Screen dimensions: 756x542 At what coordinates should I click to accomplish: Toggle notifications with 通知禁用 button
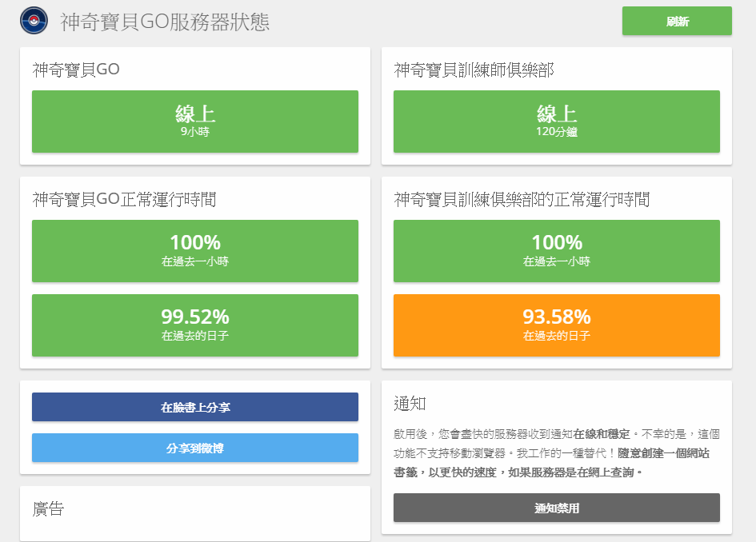click(x=557, y=508)
